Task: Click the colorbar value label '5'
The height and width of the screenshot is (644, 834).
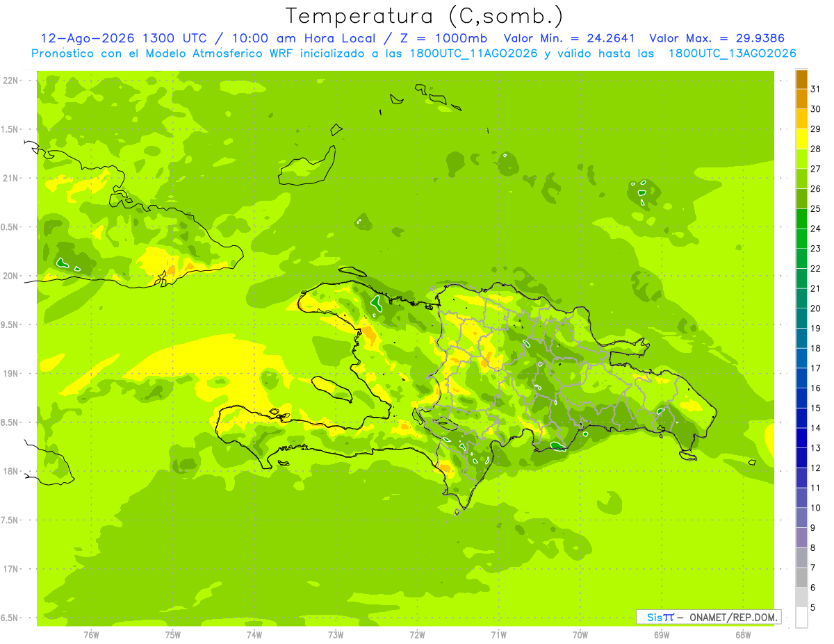Action: click(813, 607)
